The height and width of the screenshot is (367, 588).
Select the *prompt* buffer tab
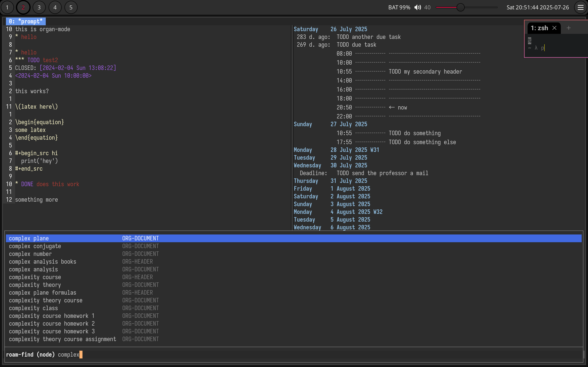pyautogui.click(x=26, y=21)
